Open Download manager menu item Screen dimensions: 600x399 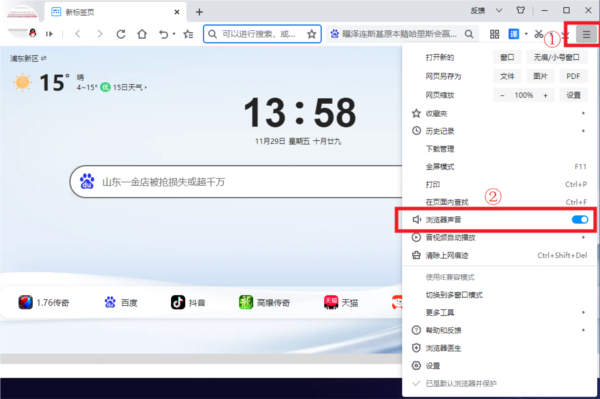pos(499,149)
